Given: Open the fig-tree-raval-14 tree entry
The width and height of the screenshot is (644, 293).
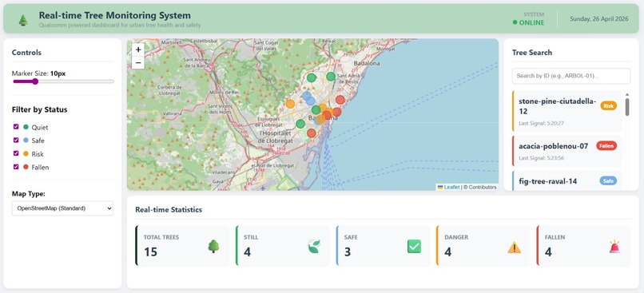Looking at the screenshot, I should 567,180.
